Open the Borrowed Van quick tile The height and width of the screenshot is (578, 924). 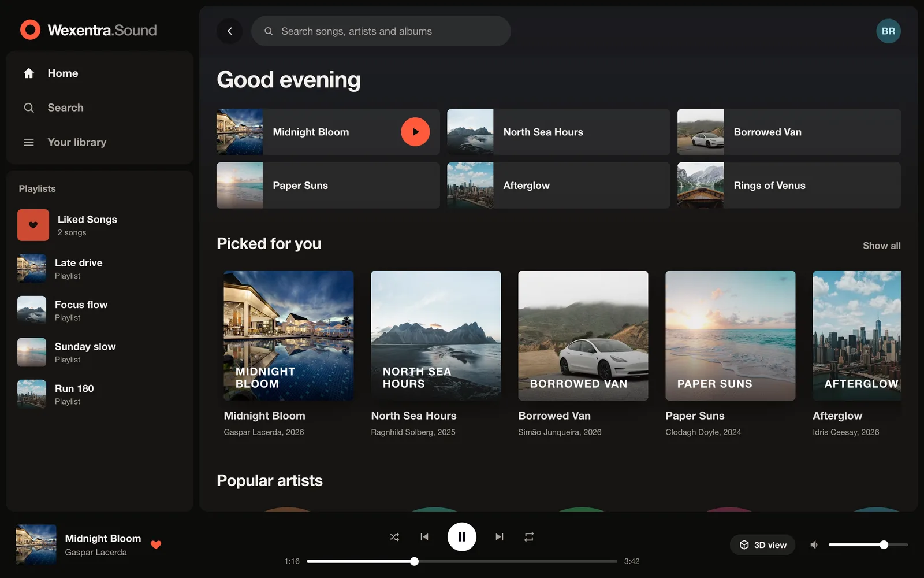pos(789,132)
